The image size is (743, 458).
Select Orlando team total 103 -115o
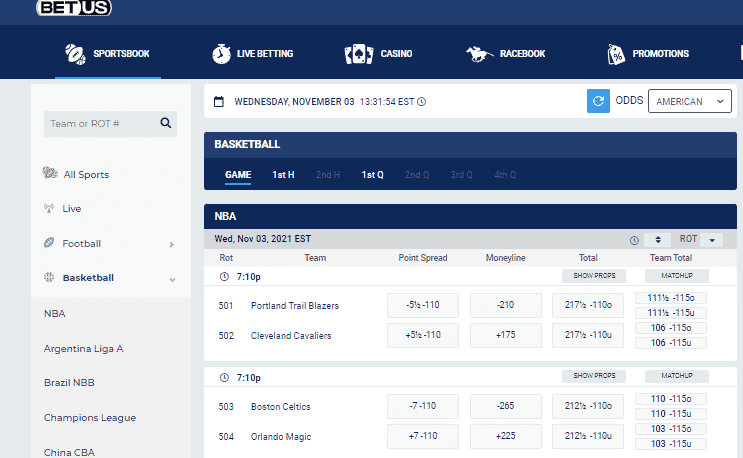[671, 429]
